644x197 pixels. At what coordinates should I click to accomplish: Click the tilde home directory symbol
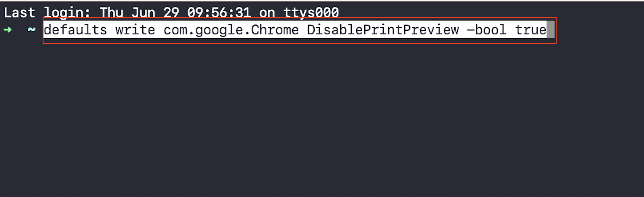[31, 30]
